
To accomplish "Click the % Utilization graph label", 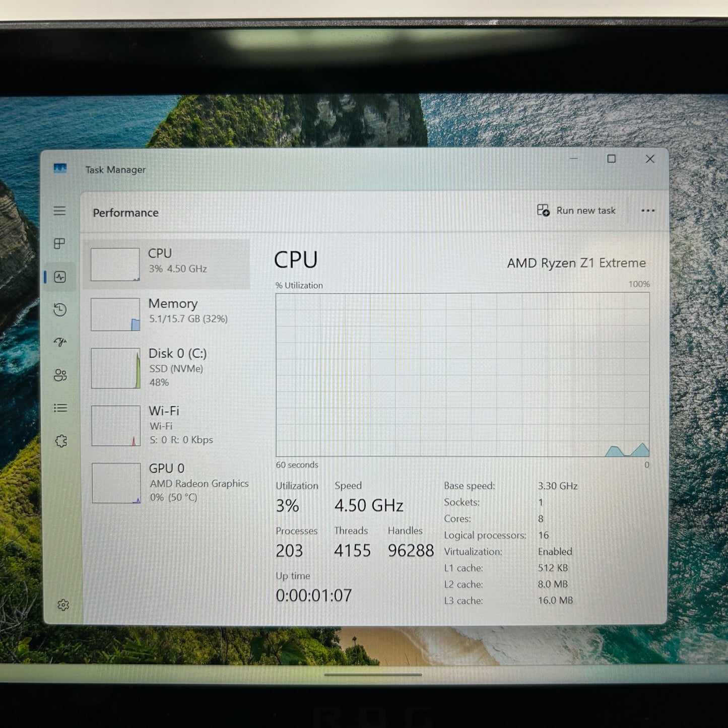I will click(299, 285).
